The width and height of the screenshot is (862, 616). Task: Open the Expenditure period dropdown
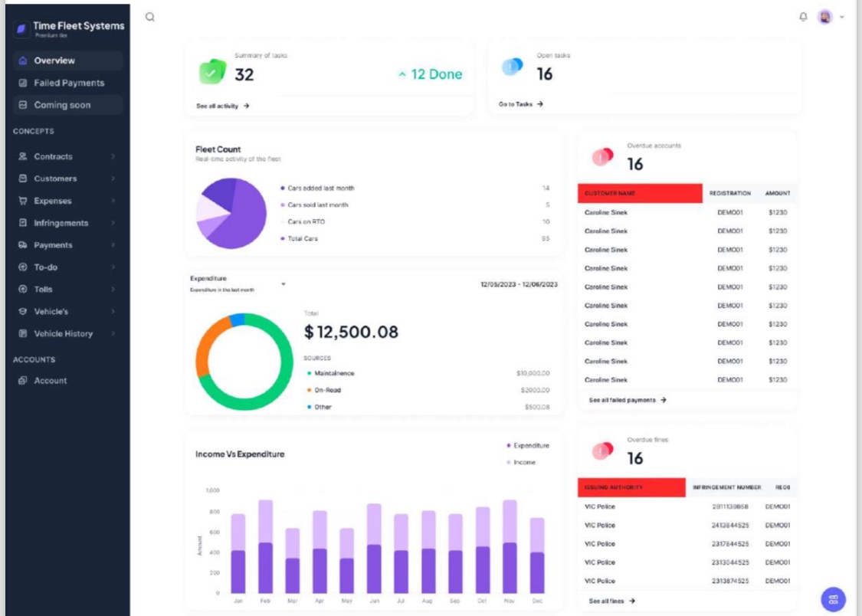point(283,283)
